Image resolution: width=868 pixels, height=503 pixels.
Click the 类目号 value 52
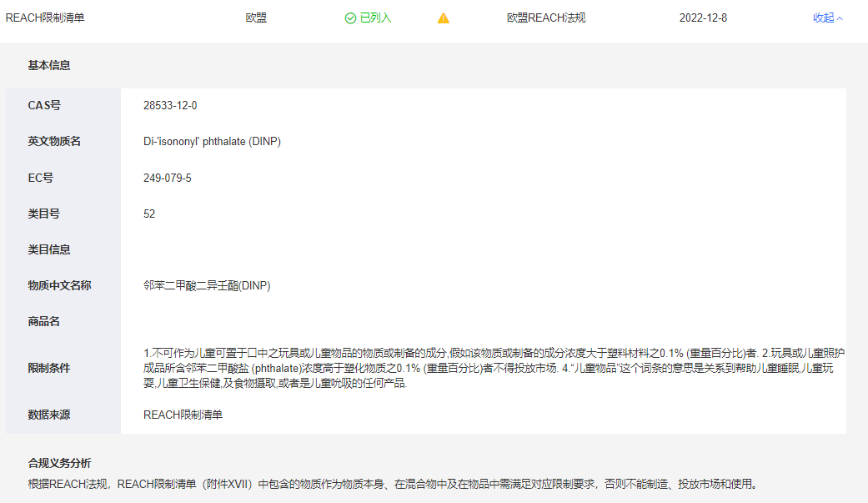pos(149,214)
